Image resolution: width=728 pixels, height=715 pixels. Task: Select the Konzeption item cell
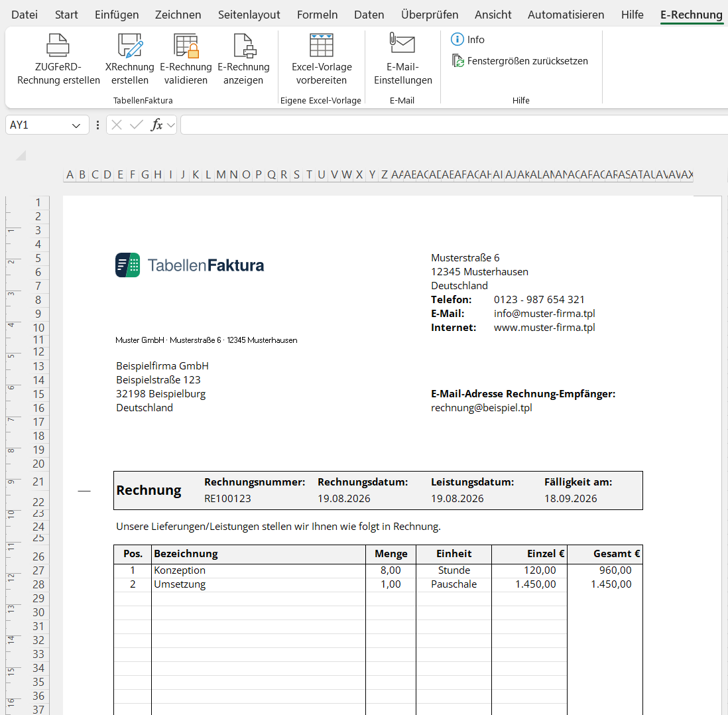click(259, 570)
